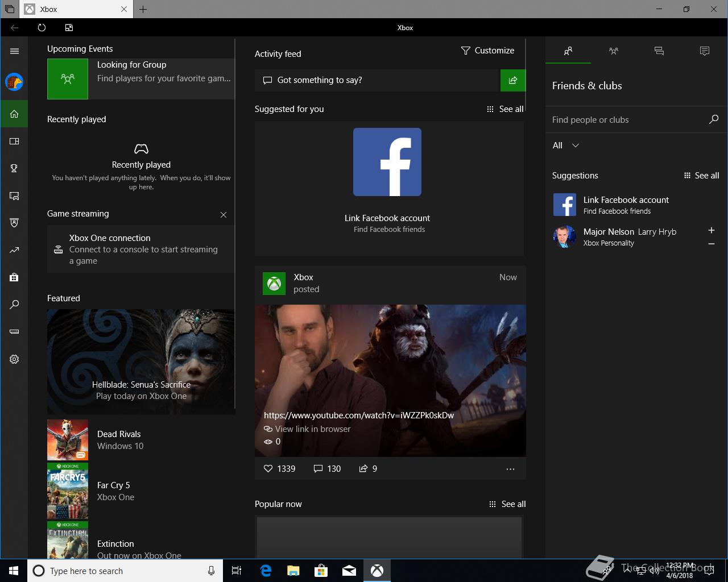Switch to Messages tab icon
Screen dimensions: 728x582
(659, 51)
